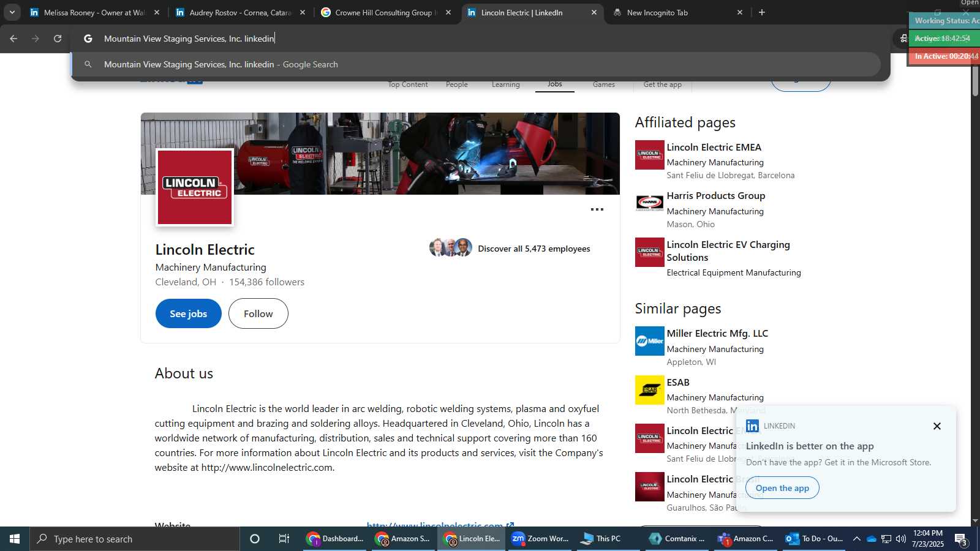Viewport: 980px width, 551px height.
Task: Open Lincoln Electric EMEA affiliated page
Action: pos(714,148)
